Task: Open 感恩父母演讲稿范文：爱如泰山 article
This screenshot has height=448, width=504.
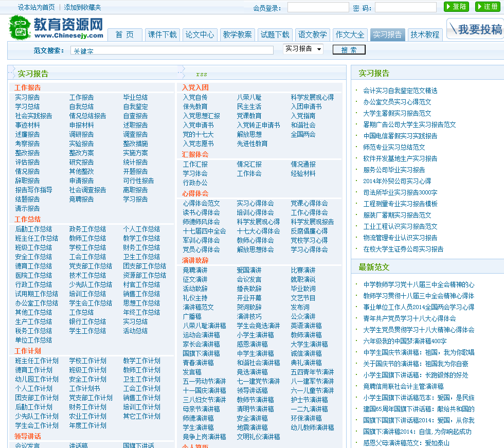Action: pyautogui.click(x=406, y=443)
